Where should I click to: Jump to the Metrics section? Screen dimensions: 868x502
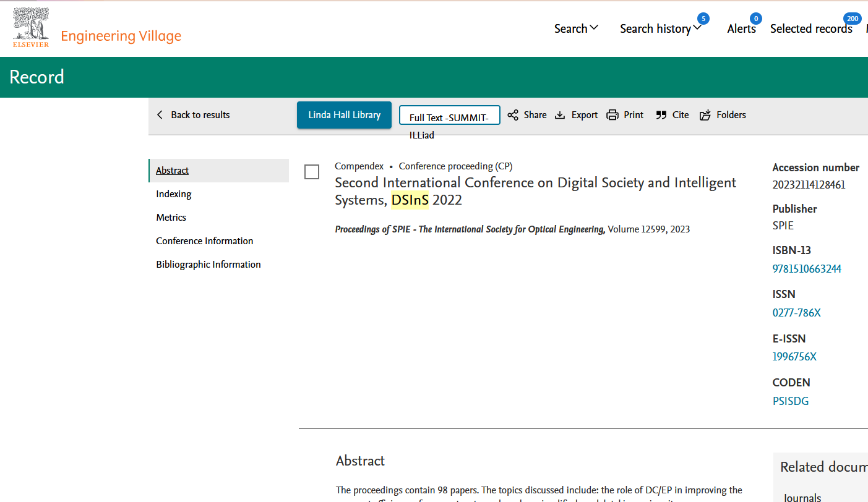click(x=171, y=218)
